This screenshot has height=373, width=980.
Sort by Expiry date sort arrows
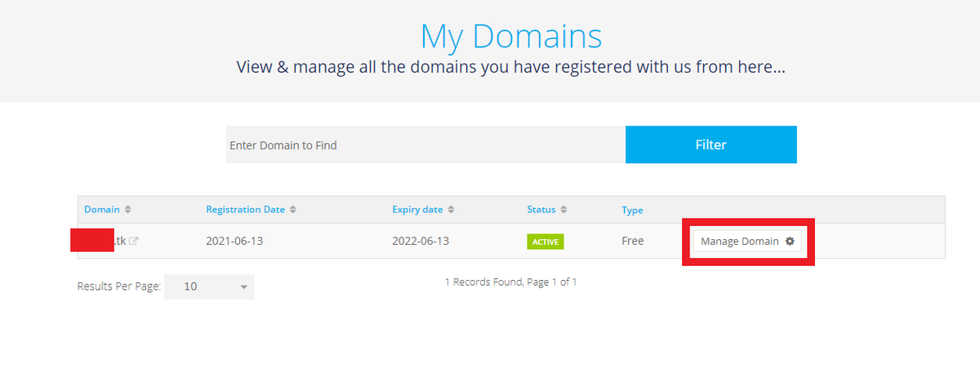point(451,210)
